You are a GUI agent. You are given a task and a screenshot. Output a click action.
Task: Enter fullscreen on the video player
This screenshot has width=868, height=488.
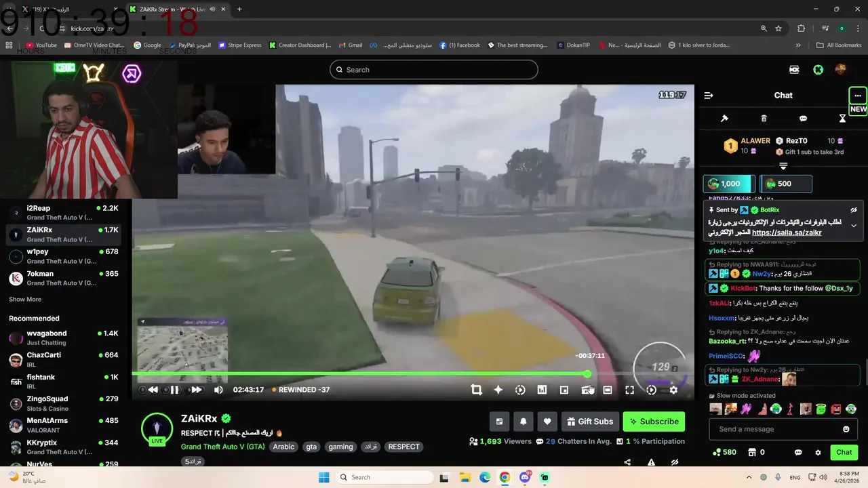[629, 390]
